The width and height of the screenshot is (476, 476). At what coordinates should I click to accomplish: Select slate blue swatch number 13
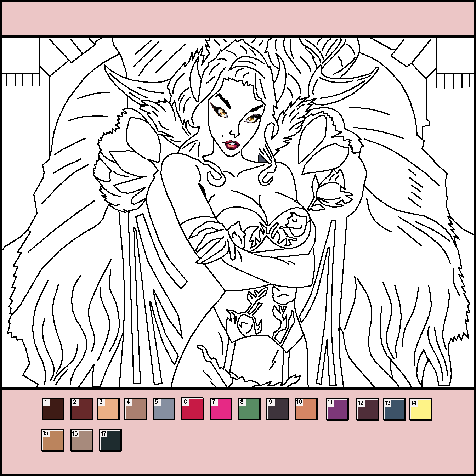395,410
